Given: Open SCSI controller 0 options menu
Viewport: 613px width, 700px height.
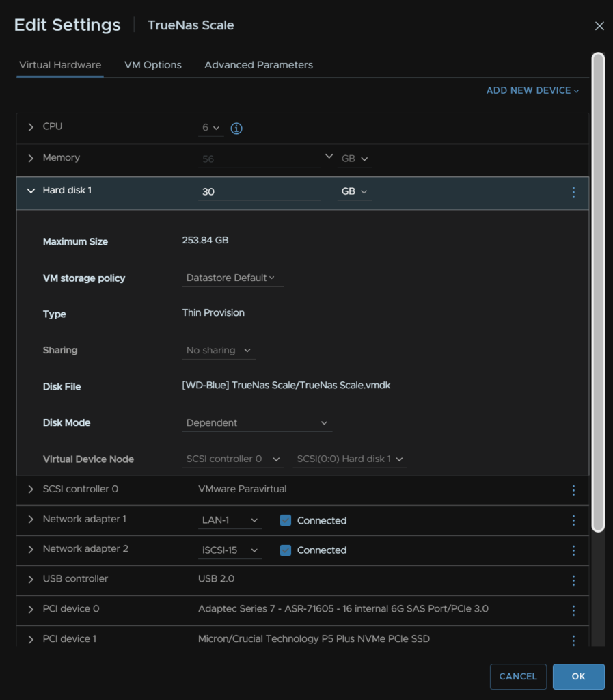Looking at the screenshot, I should (573, 490).
